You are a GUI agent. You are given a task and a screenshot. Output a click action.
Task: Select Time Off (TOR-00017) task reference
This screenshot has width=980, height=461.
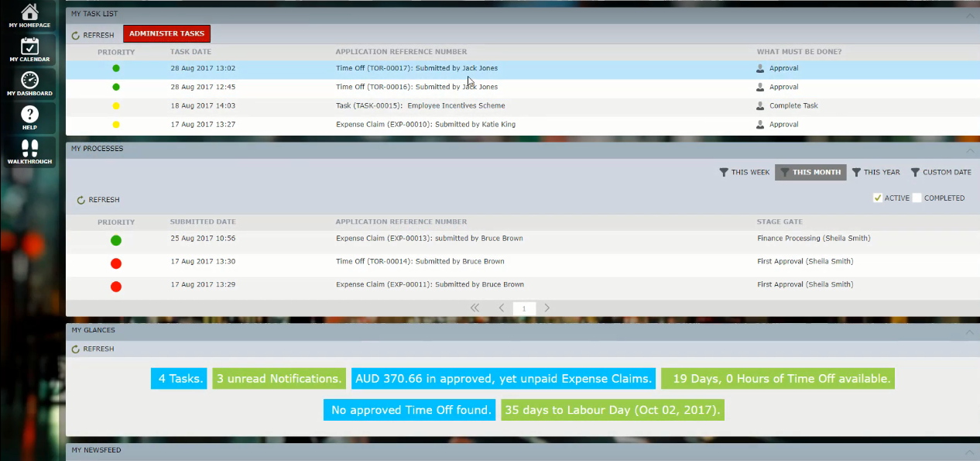[416, 68]
